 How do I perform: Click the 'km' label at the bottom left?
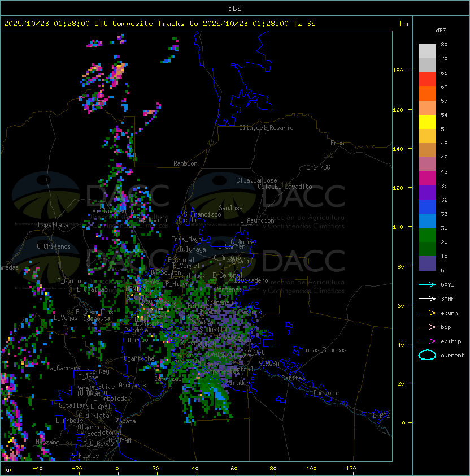click(8, 470)
